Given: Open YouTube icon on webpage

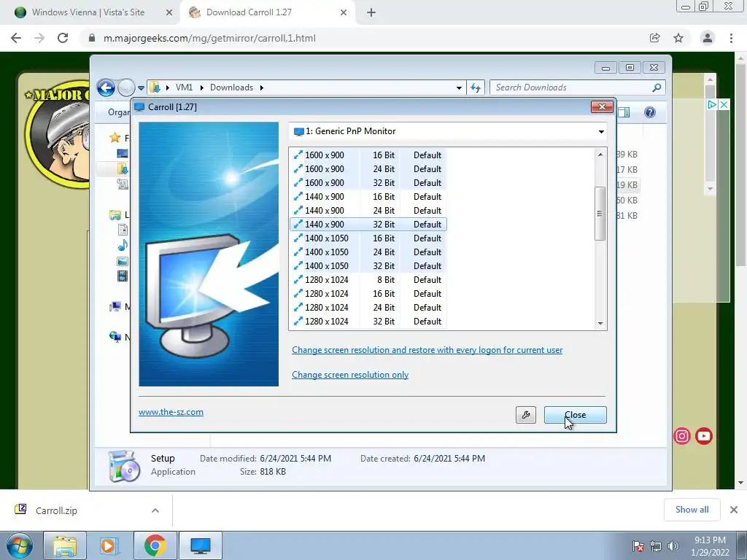Looking at the screenshot, I should pos(704,436).
